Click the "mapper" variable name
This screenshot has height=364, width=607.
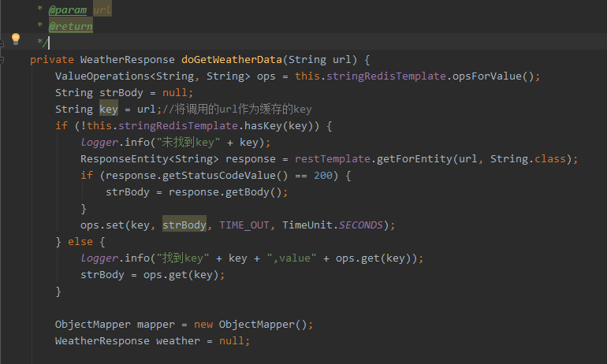(x=155, y=325)
